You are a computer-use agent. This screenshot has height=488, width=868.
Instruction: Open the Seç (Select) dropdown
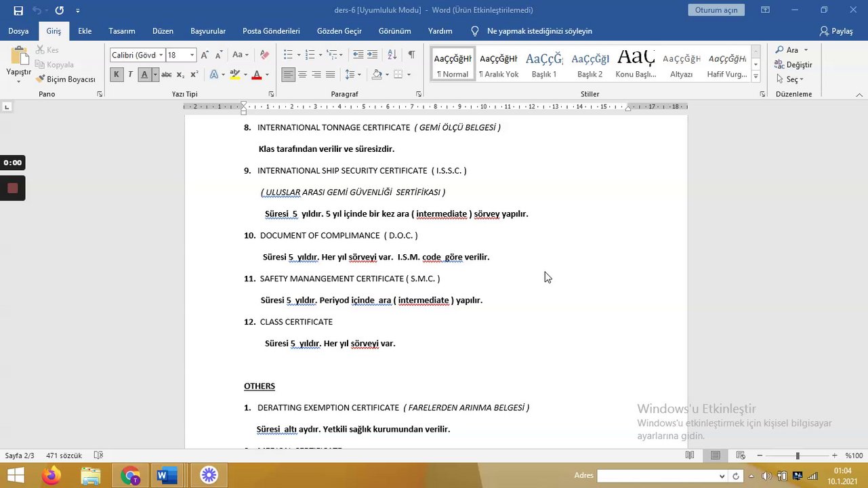[790, 79]
